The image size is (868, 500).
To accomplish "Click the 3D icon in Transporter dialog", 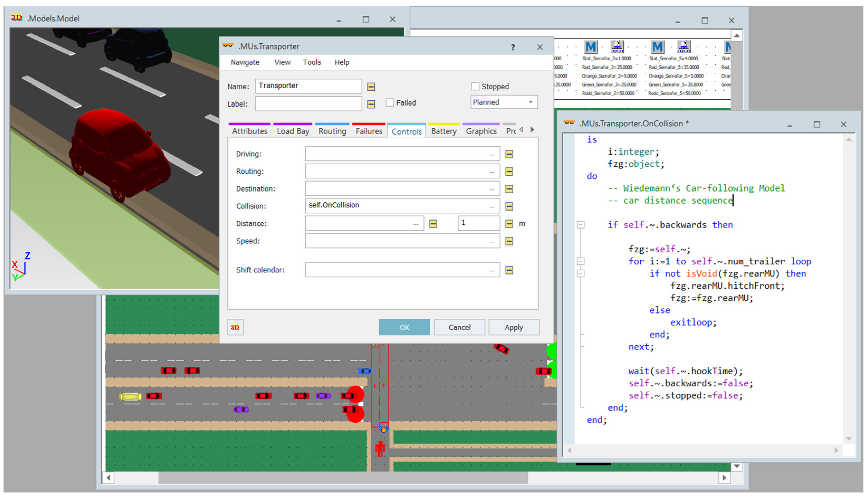I will [235, 327].
